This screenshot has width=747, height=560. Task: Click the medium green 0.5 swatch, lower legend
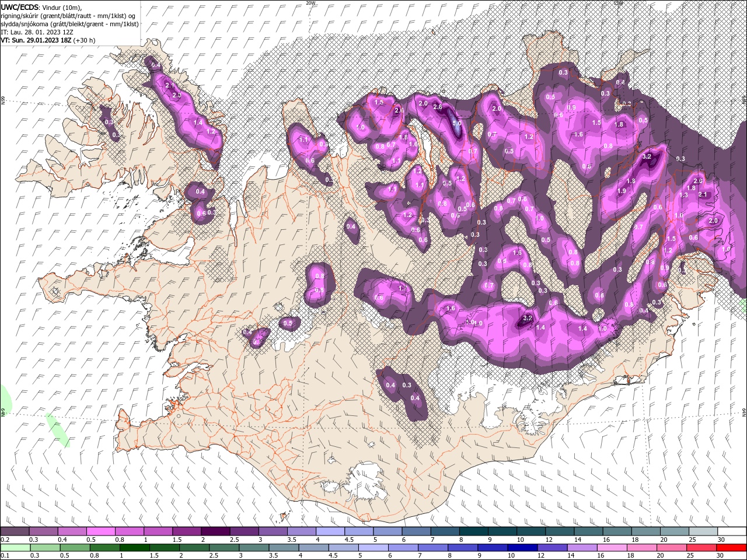(75, 548)
